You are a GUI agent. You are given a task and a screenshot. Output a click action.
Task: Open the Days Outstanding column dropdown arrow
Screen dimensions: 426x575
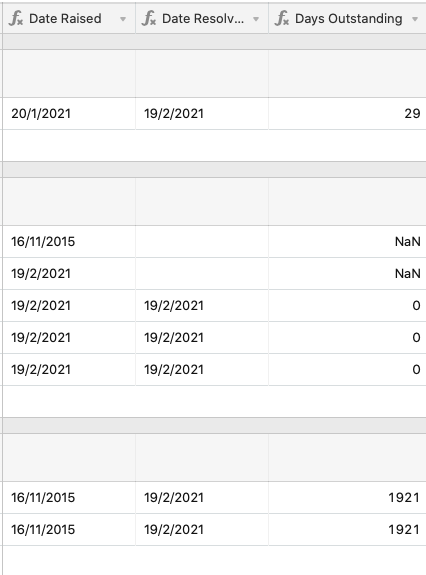[x=415, y=19]
